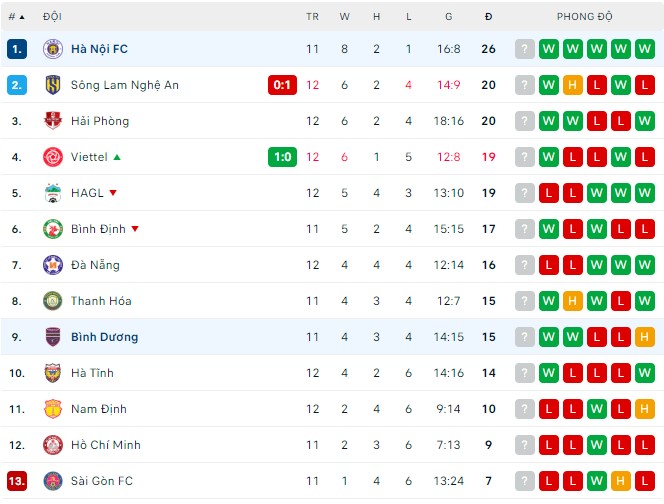Click Hà Nội FC's upcoming match question mark
664x504 pixels.
click(x=525, y=49)
